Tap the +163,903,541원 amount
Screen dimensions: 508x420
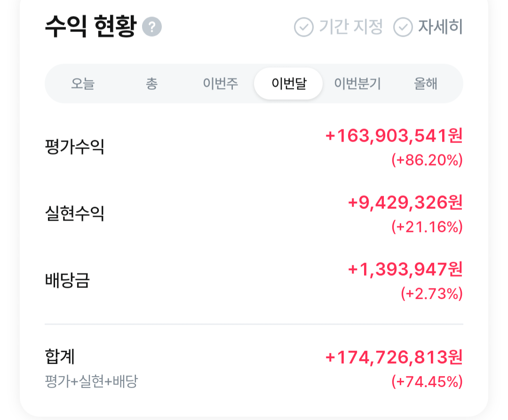pyautogui.click(x=394, y=135)
